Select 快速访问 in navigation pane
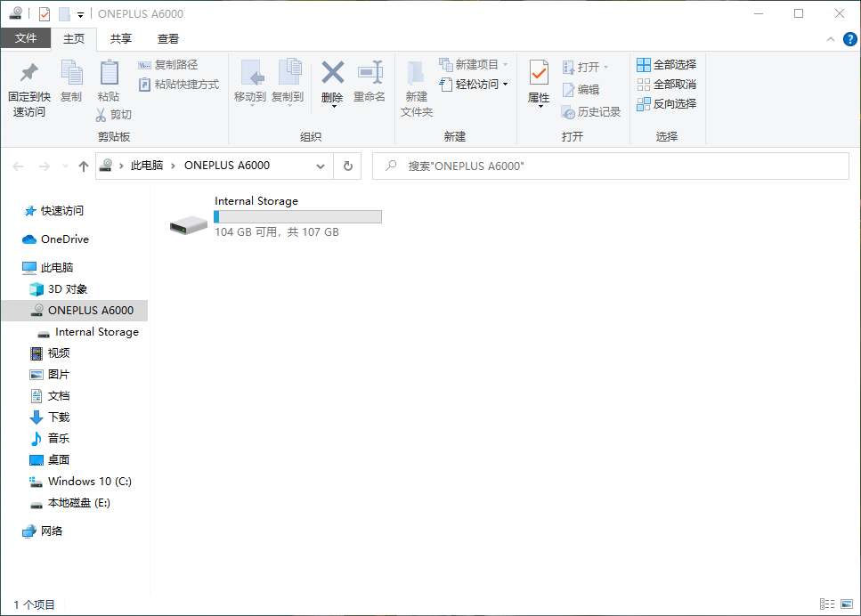 [53, 211]
